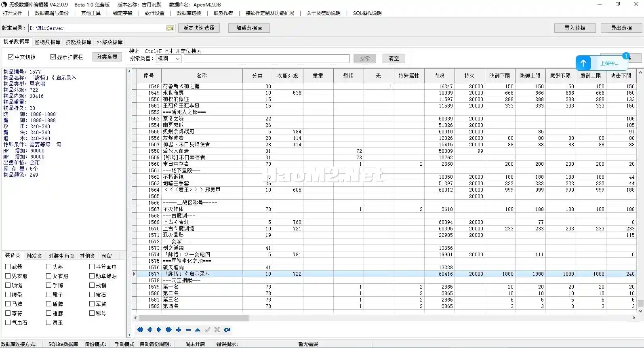This screenshot has height=348, width=644.
Task: Open folder browse icon beside version path
Action: (170, 28)
